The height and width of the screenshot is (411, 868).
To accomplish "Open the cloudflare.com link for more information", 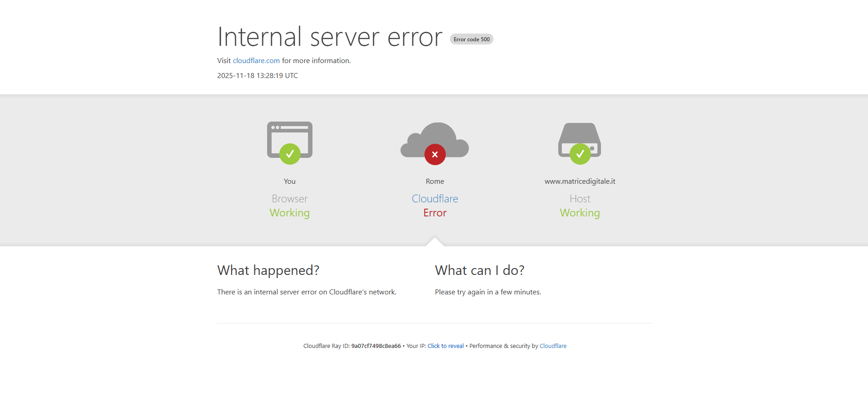I will click(x=256, y=61).
